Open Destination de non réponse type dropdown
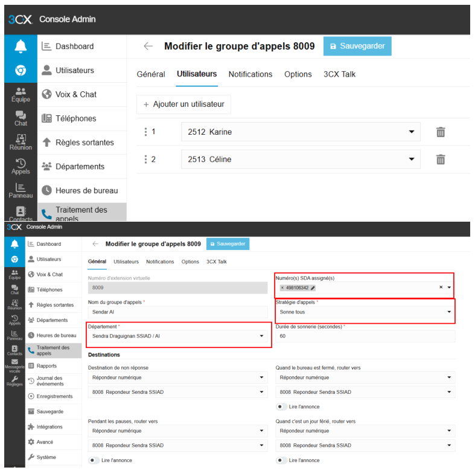Screen dimensions: 475x476 [177, 378]
